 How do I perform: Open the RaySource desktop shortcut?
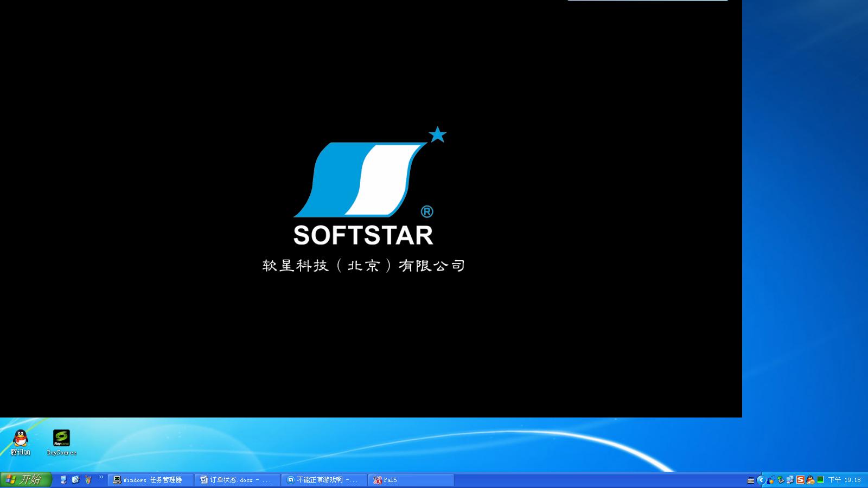[x=61, y=442]
